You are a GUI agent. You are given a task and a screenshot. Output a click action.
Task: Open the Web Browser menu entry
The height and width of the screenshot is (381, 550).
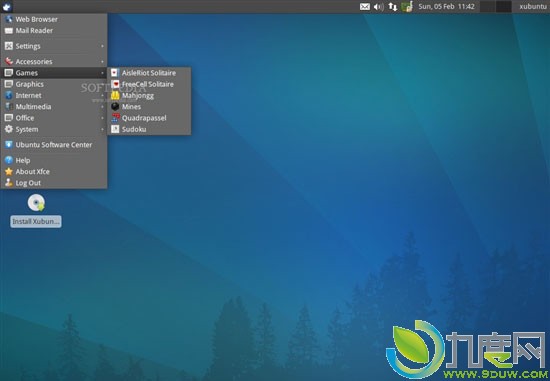tap(54, 19)
